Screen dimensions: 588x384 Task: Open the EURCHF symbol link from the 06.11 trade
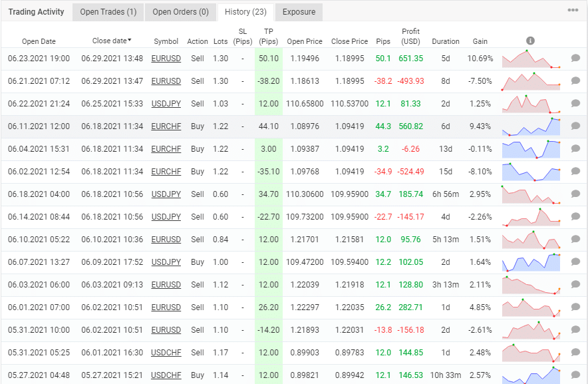coord(166,126)
